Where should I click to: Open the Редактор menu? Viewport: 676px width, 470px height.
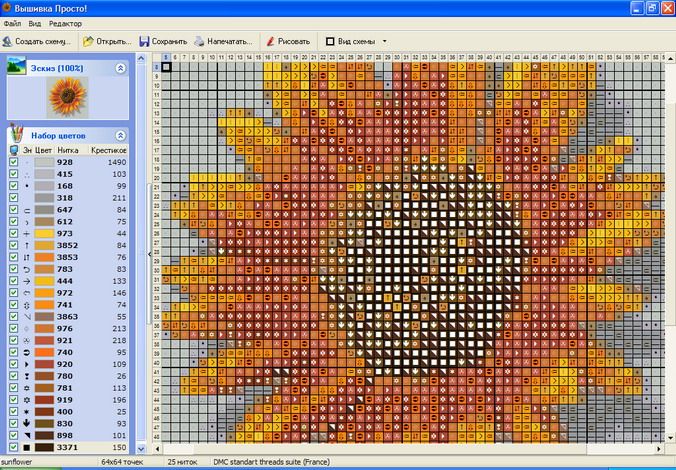coord(66,22)
